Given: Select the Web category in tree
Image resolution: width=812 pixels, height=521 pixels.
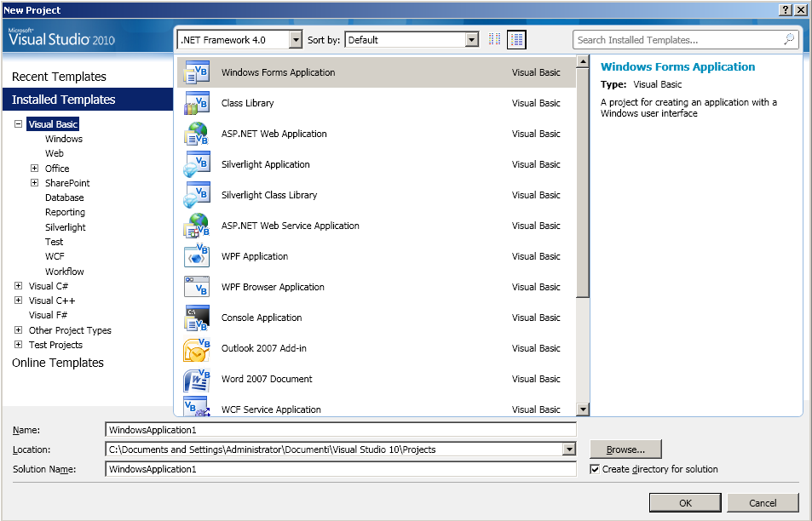Looking at the screenshot, I should click(55, 153).
